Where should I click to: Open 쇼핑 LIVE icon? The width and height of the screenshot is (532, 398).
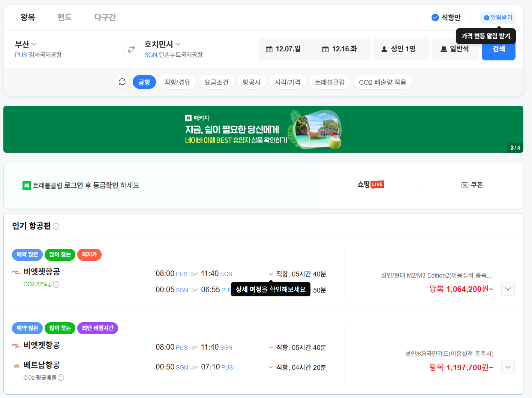point(370,185)
